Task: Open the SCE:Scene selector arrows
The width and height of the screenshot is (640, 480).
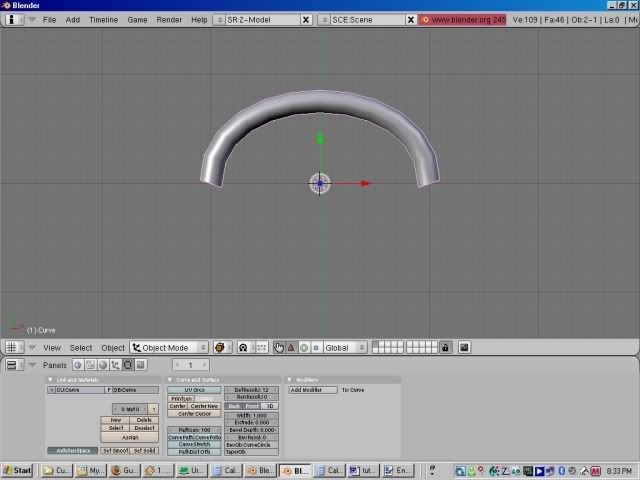Action: (324, 20)
